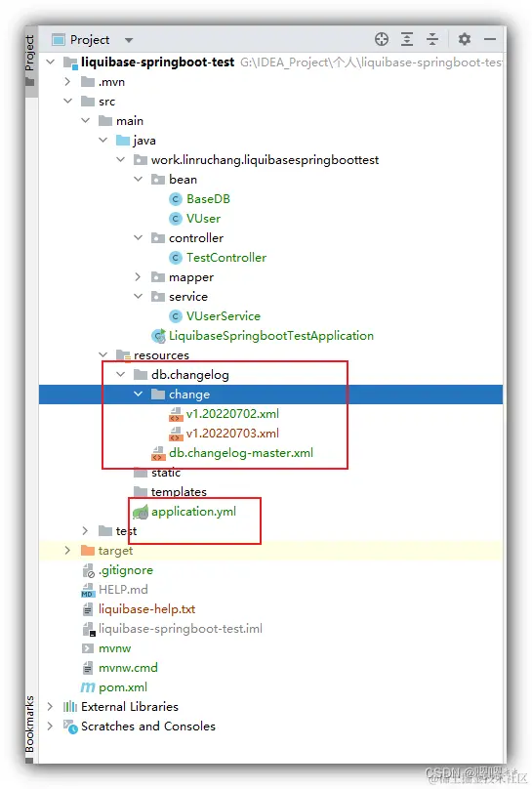Click the HELP.md markdown icon
This screenshot has width=532, height=789.
tap(88, 590)
